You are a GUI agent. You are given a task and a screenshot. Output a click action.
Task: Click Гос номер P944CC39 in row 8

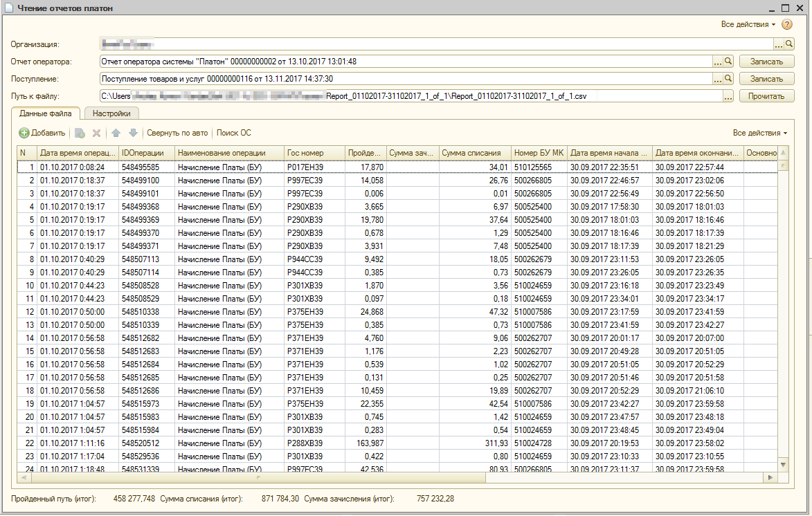[314, 259]
